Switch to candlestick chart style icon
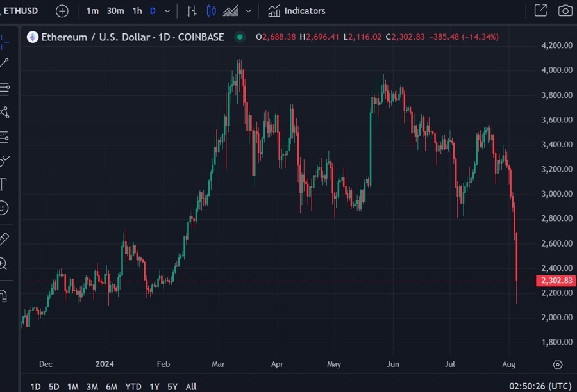 211,11
